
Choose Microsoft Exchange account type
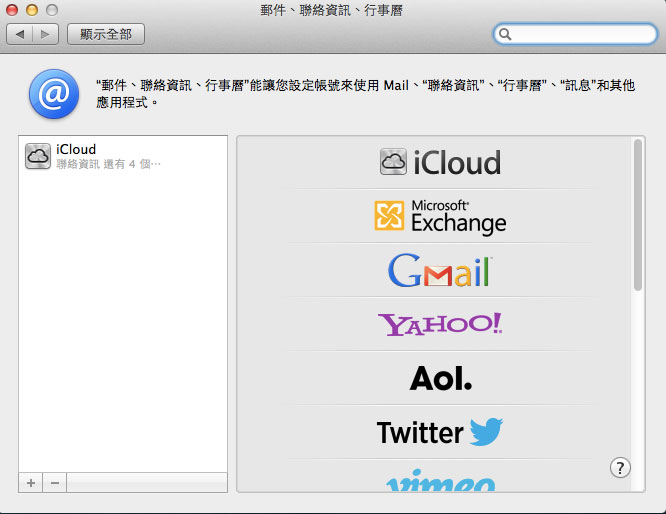pos(440,217)
